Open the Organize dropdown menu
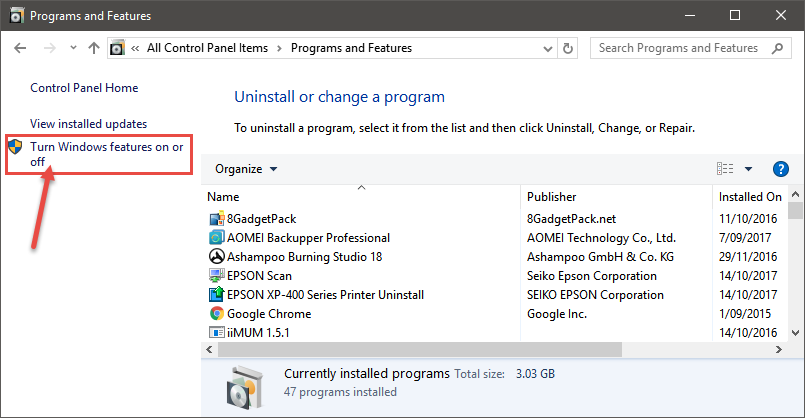The width and height of the screenshot is (805, 418). [246, 169]
